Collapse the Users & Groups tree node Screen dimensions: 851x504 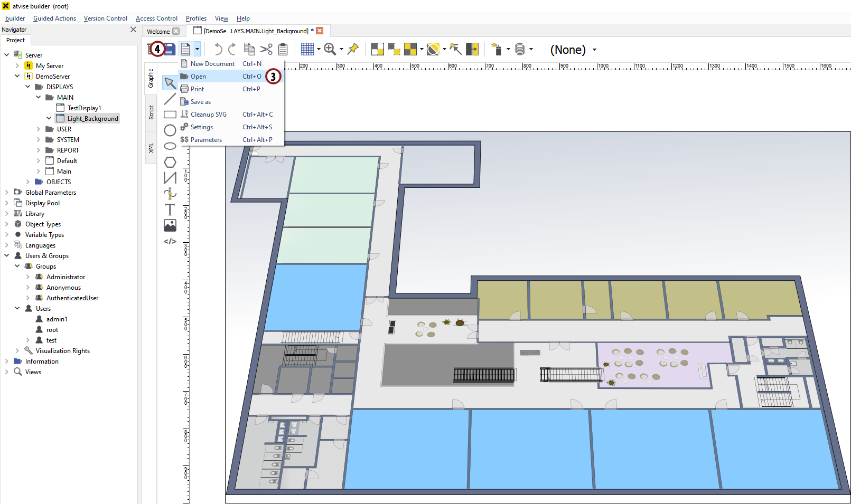tap(6, 256)
